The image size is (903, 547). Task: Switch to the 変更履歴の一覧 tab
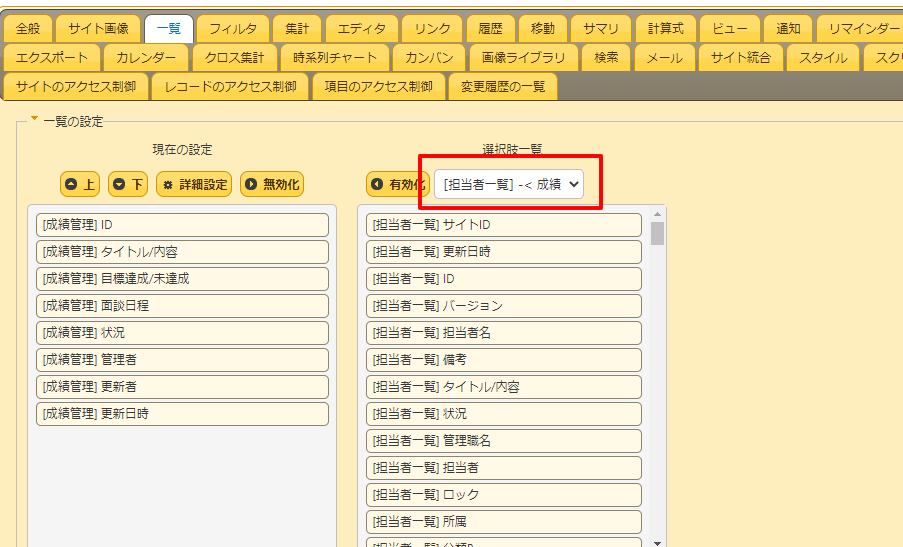coord(503,86)
